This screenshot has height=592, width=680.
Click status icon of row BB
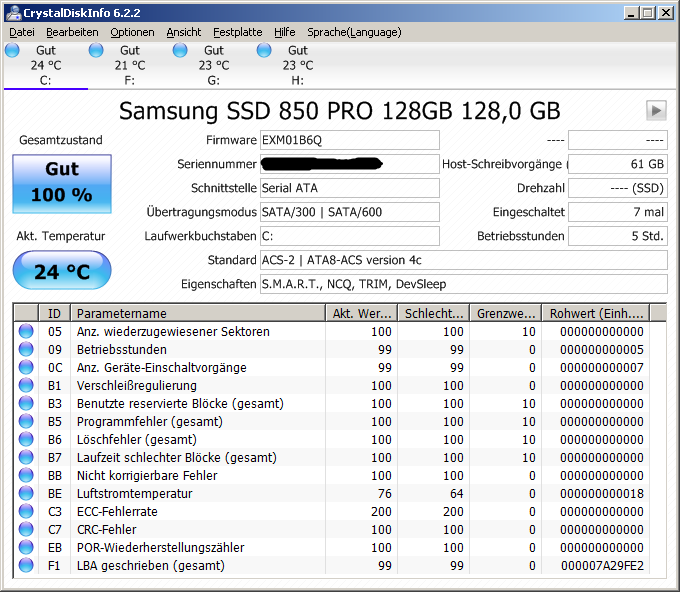pos(26,475)
